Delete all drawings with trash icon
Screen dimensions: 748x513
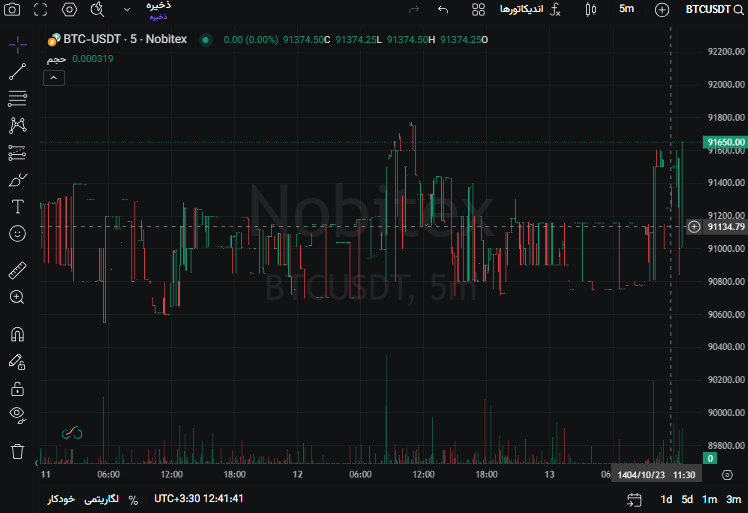[x=17, y=451]
